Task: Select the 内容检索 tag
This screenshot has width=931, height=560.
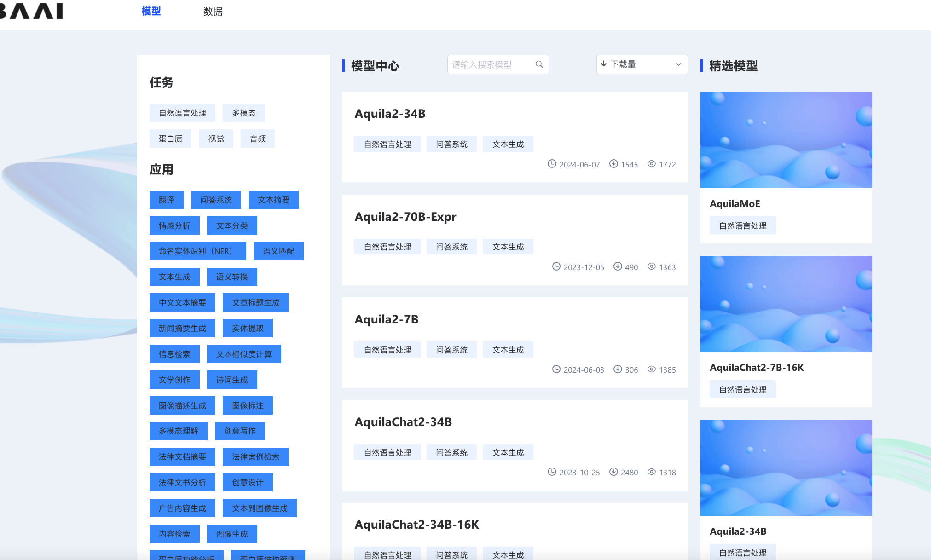Action: 174,534
